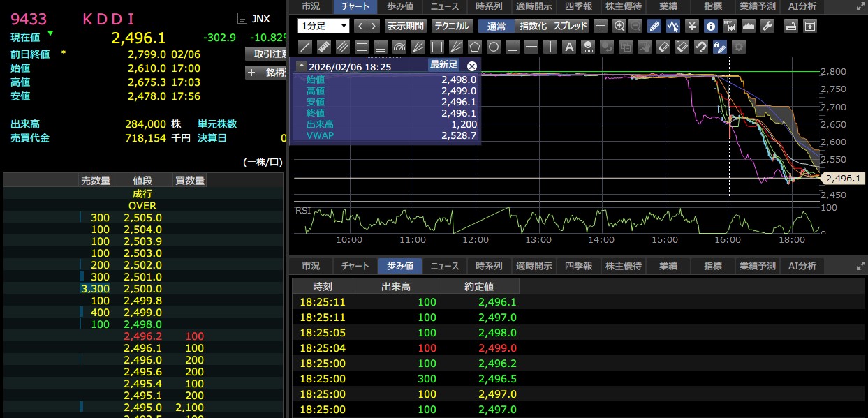Screen dimensions: 868x418
Task: Click the plus 銘柄 add button
Action: click(x=267, y=73)
